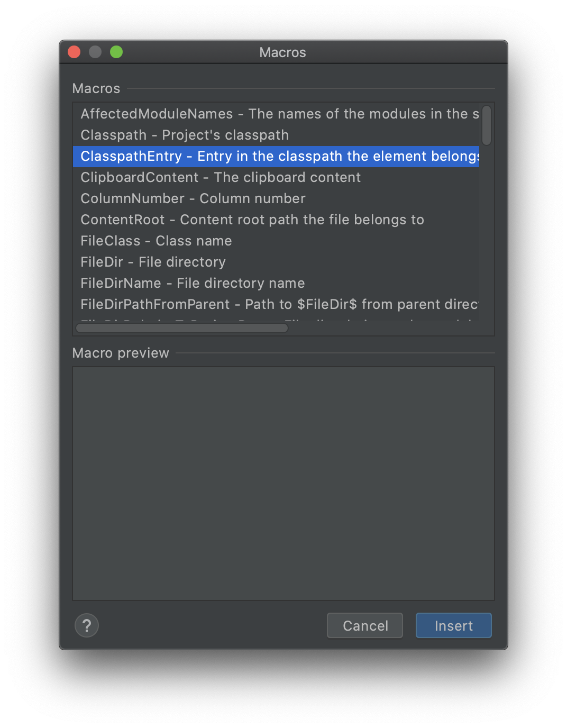Click the vertical scrollbar of macros list

(487, 125)
